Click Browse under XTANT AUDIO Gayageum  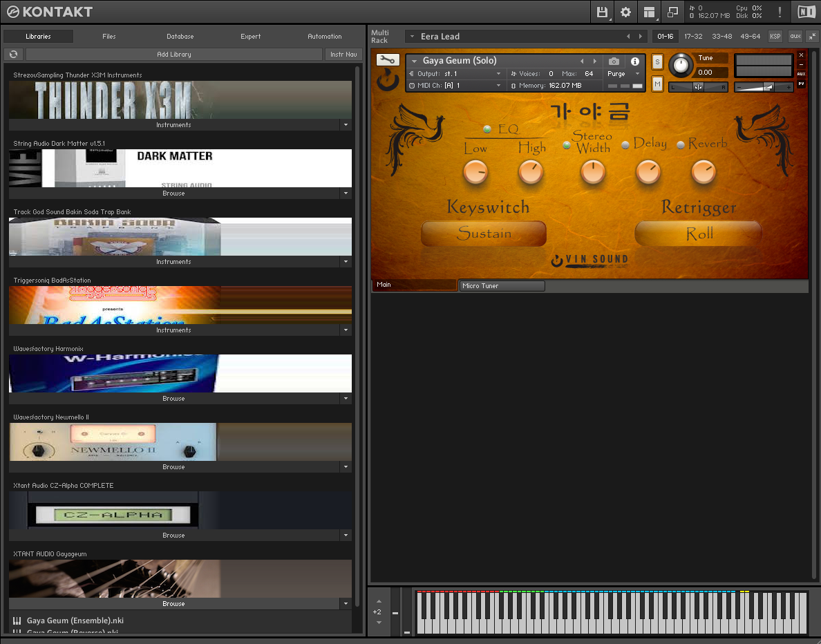coord(173,604)
